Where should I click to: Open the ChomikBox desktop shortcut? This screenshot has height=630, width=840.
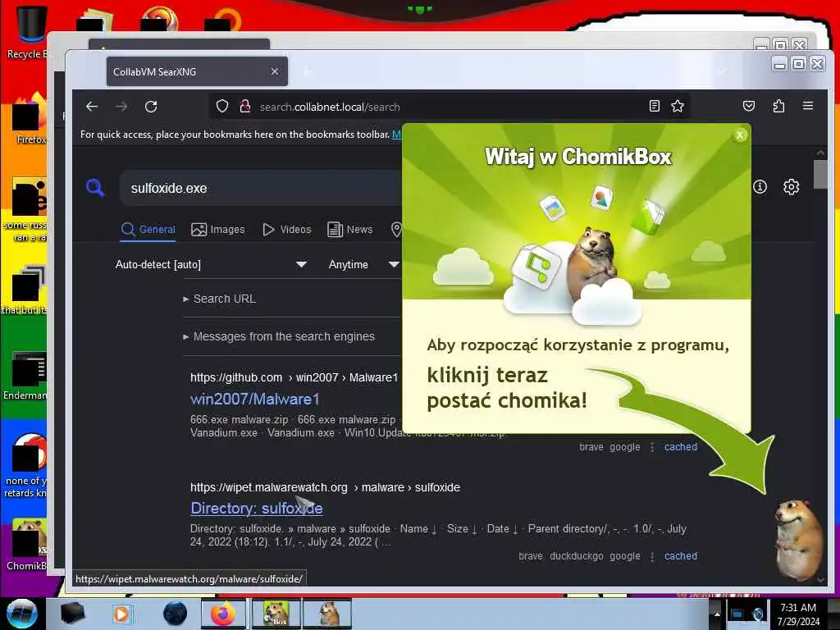27,545
